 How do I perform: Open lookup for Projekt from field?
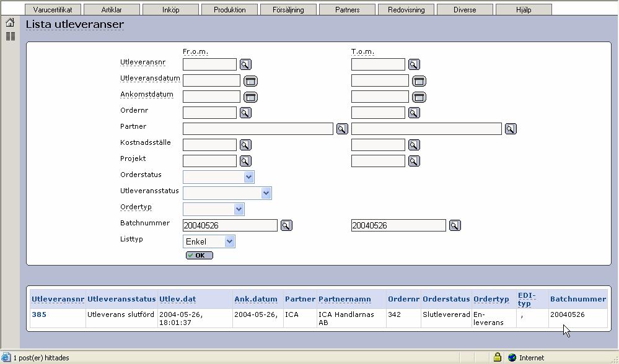[245, 161]
